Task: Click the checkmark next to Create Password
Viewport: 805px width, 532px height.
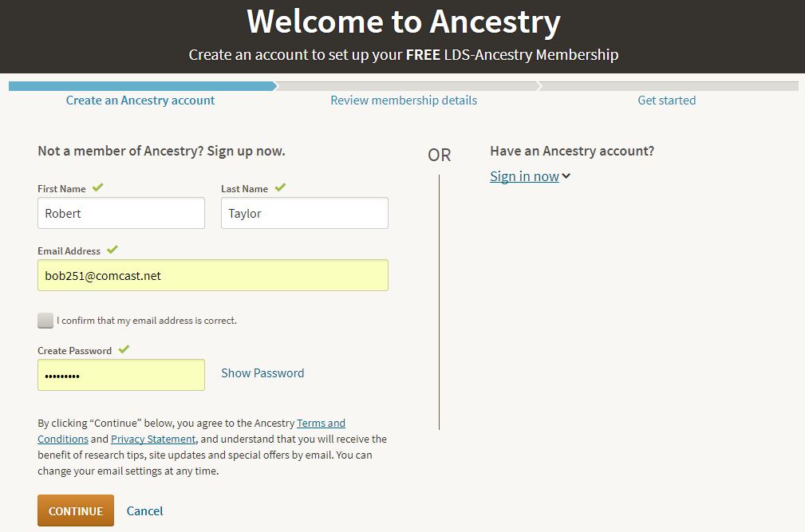Action: [124, 349]
